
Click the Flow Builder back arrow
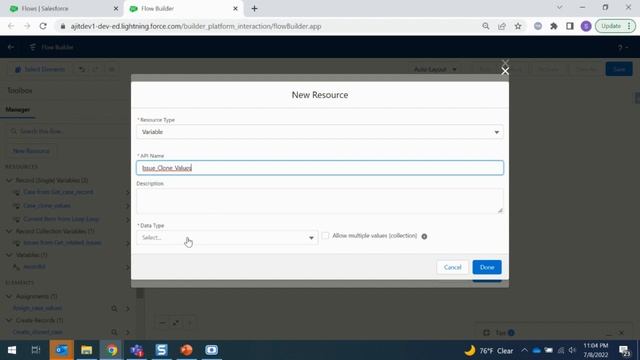pyautogui.click(x=11, y=47)
